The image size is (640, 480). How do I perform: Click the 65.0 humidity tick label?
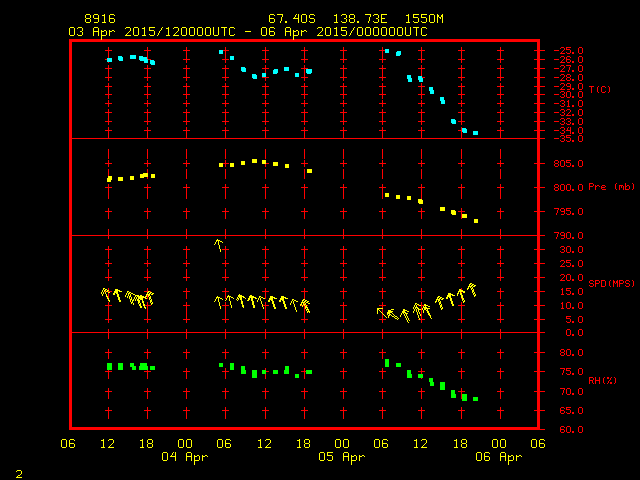[571, 411]
